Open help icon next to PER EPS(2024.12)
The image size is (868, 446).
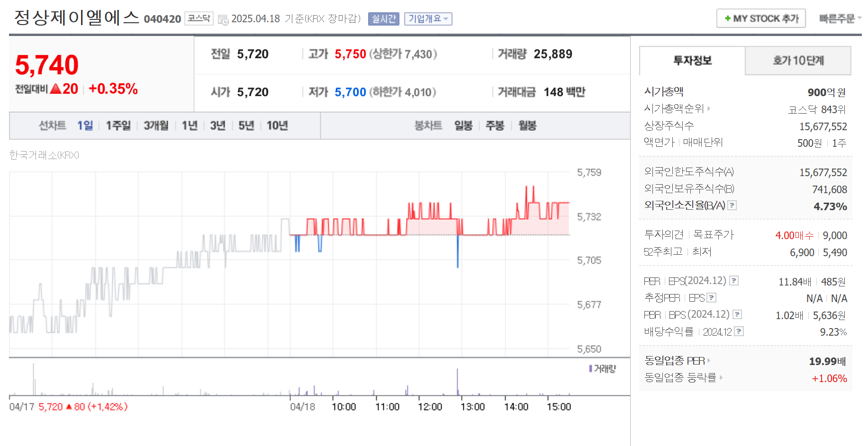(x=734, y=280)
